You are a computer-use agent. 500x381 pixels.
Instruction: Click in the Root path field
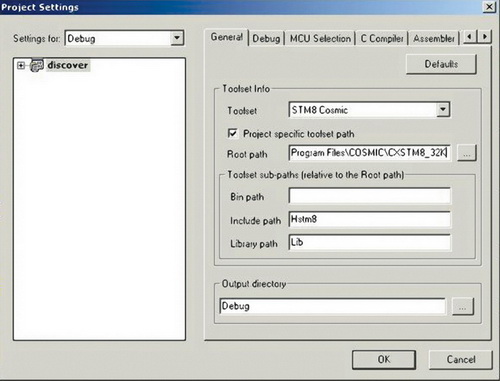(369, 153)
